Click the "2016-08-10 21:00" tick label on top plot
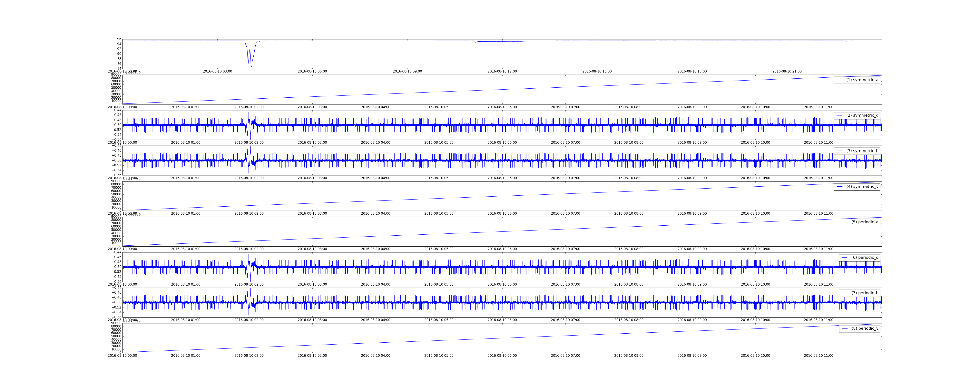Image resolution: width=980 pixels, height=392 pixels. [787, 72]
